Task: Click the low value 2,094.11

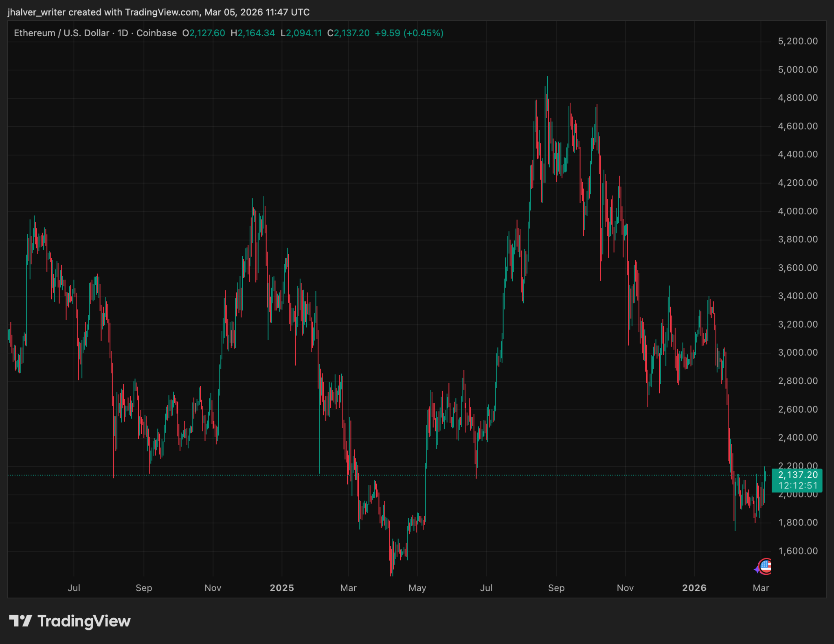Action: coord(303,33)
